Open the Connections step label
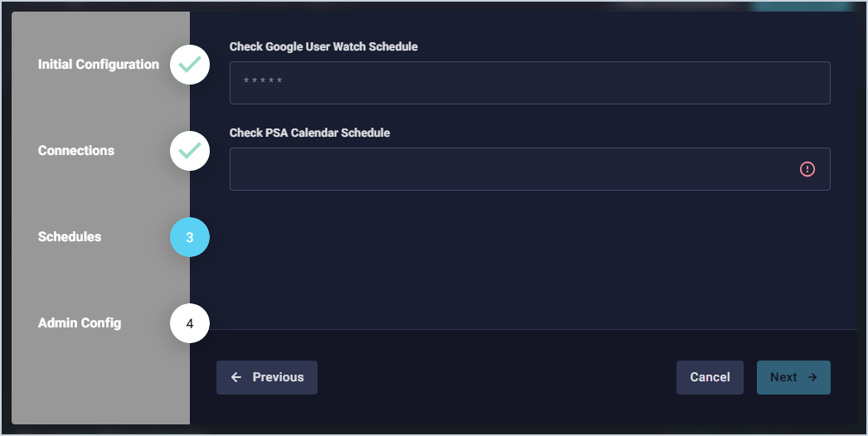868x436 pixels. pos(76,151)
